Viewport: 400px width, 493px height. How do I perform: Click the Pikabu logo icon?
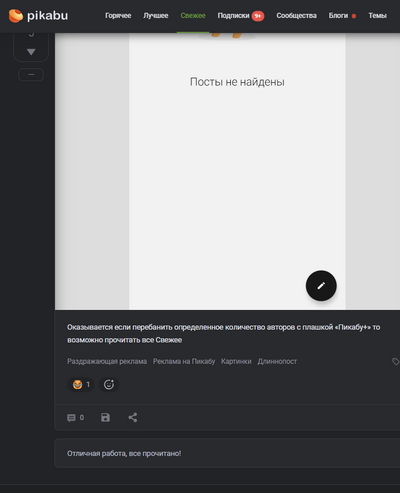[x=16, y=16]
